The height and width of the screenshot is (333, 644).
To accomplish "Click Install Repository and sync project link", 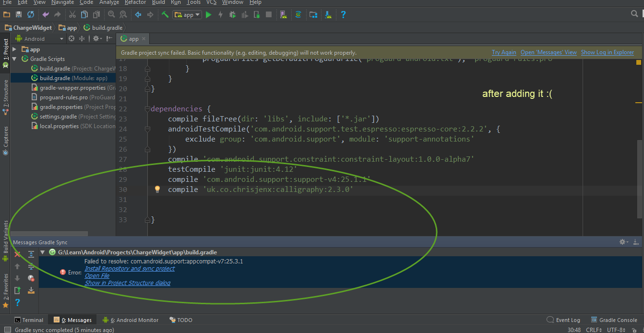I will click(x=130, y=269).
